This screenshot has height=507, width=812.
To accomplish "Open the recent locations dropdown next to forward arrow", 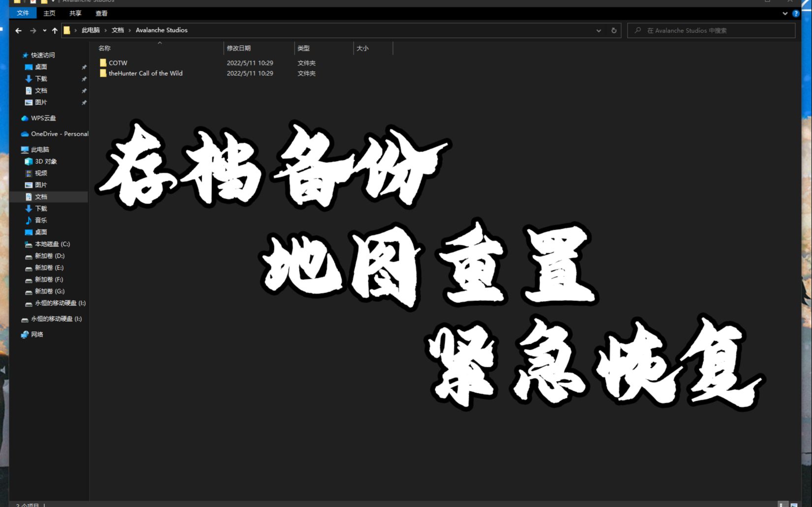I will [45, 30].
